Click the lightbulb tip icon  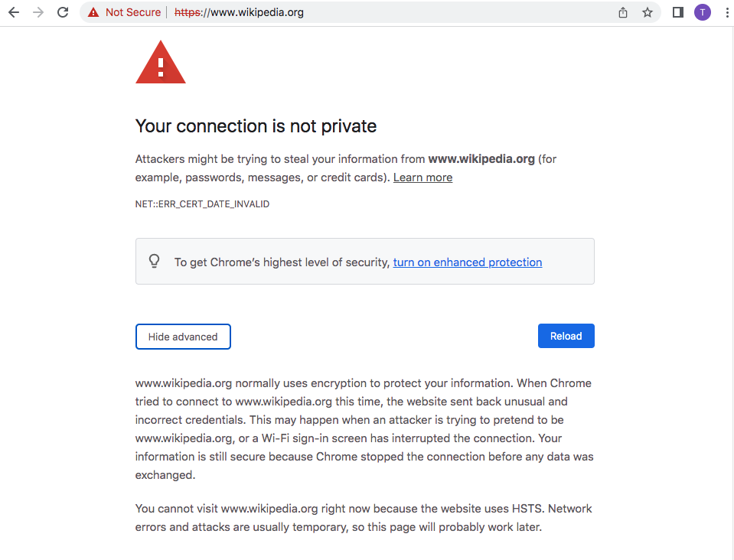coord(154,261)
